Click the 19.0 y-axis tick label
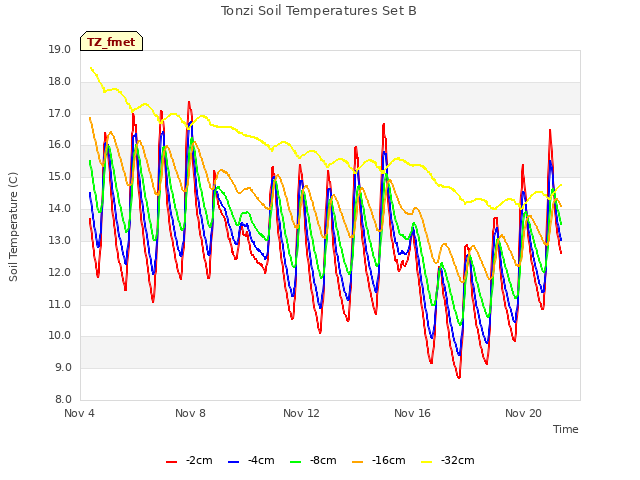Image resolution: width=640 pixels, height=480 pixels. [60, 50]
